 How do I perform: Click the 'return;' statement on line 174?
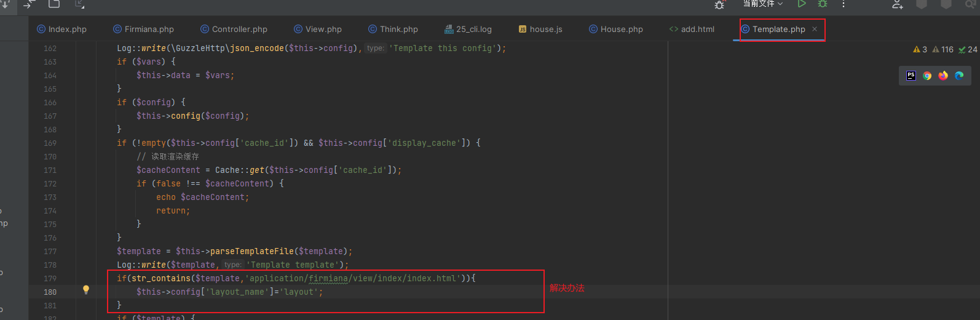(x=173, y=210)
